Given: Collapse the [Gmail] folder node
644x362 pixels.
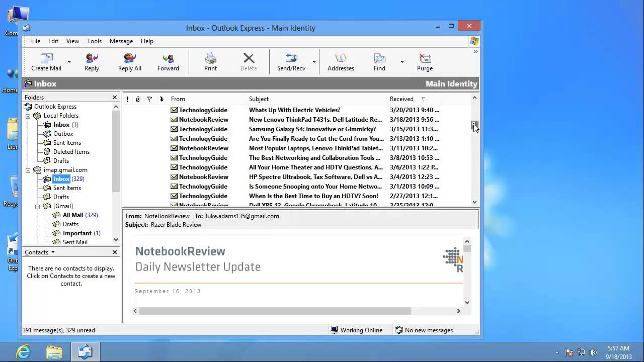Looking at the screenshot, I should [38, 206].
